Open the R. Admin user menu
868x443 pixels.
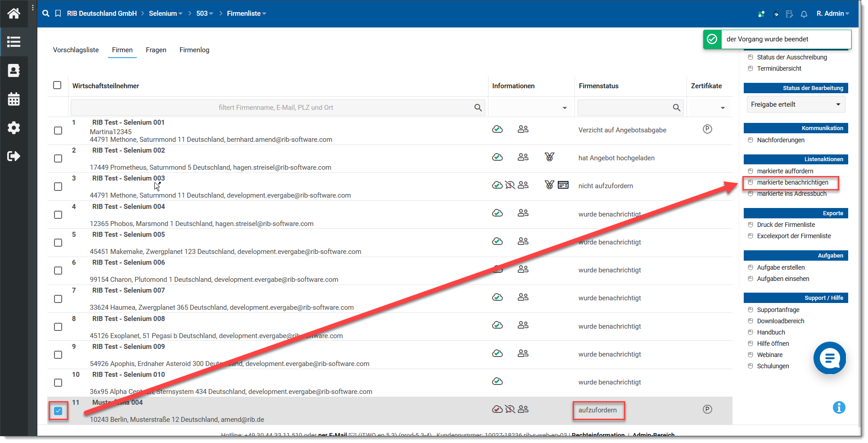click(833, 14)
